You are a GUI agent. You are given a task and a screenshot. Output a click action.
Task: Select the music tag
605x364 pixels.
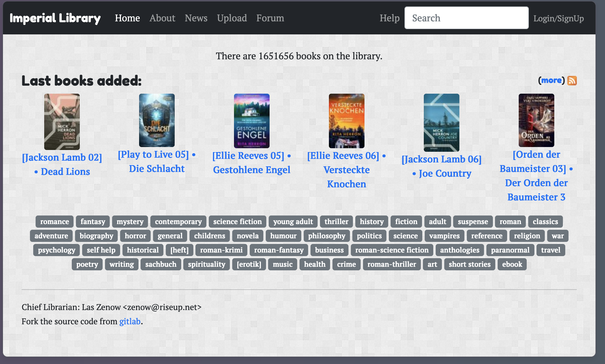(x=283, y=264)
